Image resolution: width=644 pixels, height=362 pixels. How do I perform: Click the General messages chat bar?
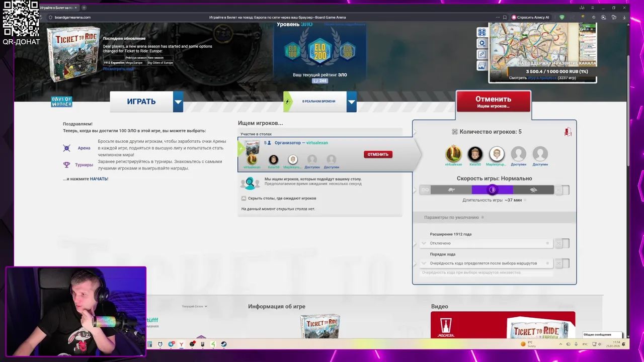tap(602, 335)
